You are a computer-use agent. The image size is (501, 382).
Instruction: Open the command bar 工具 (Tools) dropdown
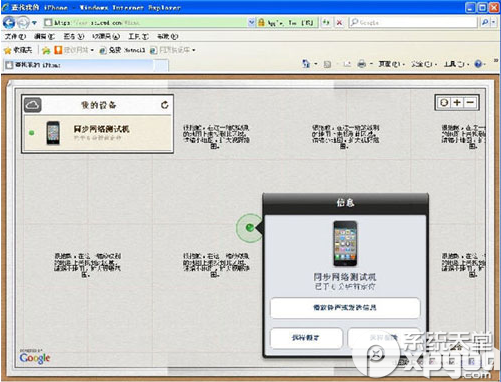[x=456, y=64]
